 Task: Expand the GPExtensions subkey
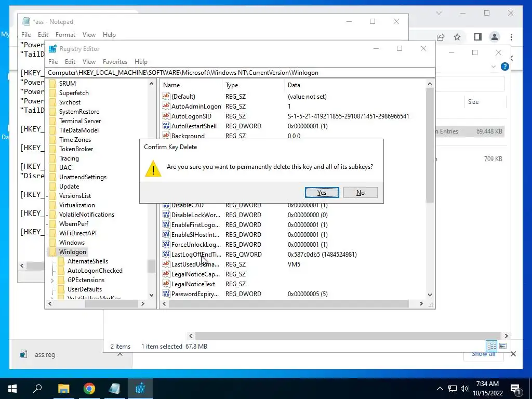pos(52,280)
